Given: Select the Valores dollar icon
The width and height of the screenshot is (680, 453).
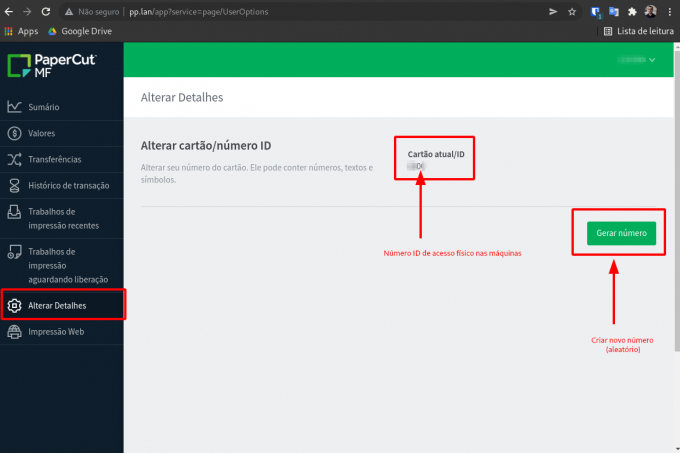Looking at the screenshot, I should pos(14,133).
